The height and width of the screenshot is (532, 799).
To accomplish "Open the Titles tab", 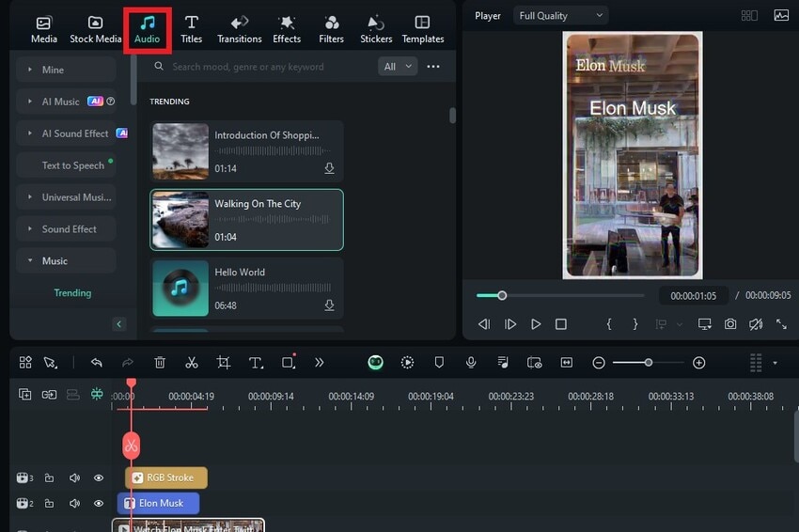I will point(191,29).
